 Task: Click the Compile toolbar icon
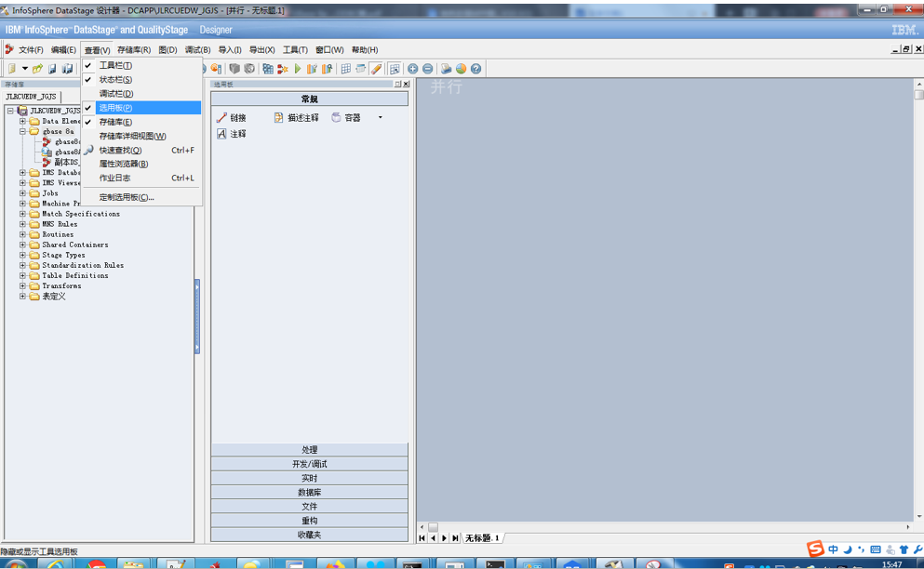pyautogui.click(x=282, y=69)
